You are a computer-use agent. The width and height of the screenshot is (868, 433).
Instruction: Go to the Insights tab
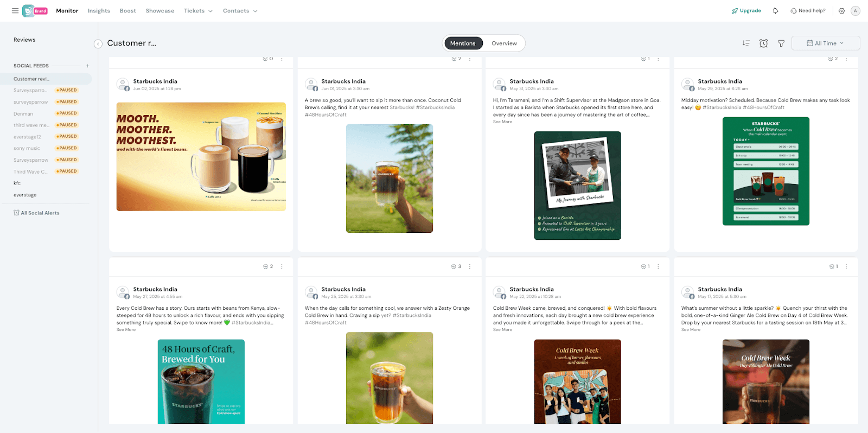click(99, 11)
